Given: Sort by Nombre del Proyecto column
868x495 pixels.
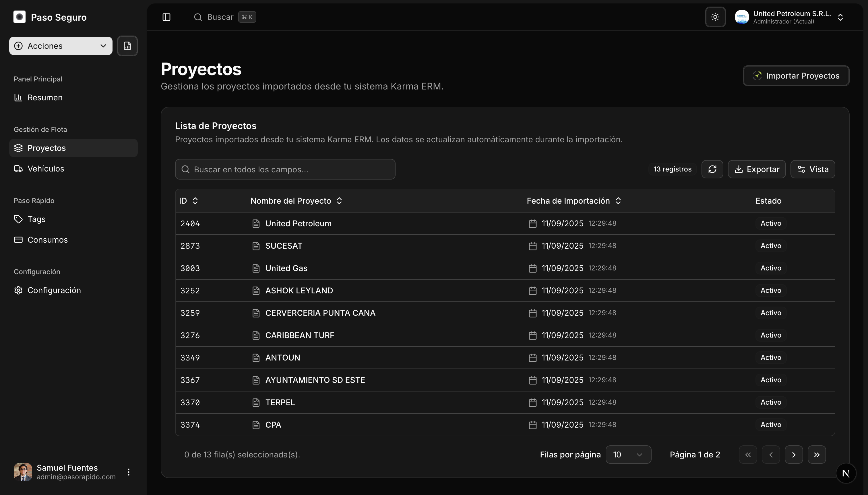Looking at the screenshot, I should tap(296, 201).
